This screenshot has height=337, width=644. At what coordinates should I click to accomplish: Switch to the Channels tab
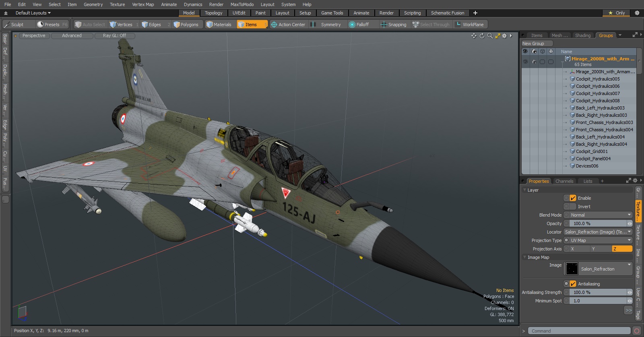tap(564, 181)
